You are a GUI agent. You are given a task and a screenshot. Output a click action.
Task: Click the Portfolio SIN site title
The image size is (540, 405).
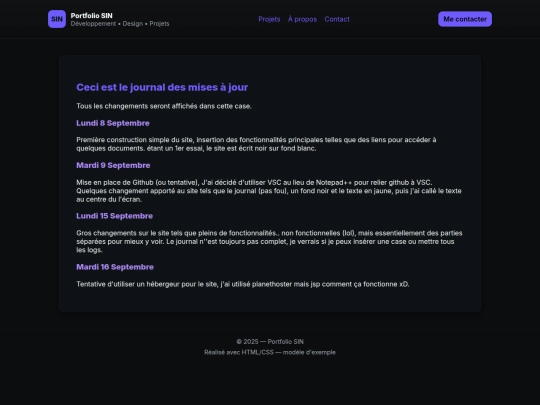point(91,15)
